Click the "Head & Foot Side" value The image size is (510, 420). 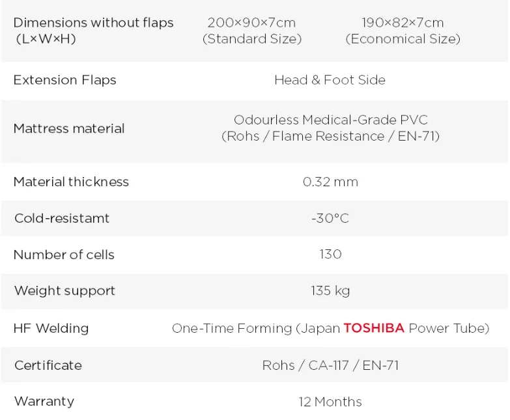point(330,80)
